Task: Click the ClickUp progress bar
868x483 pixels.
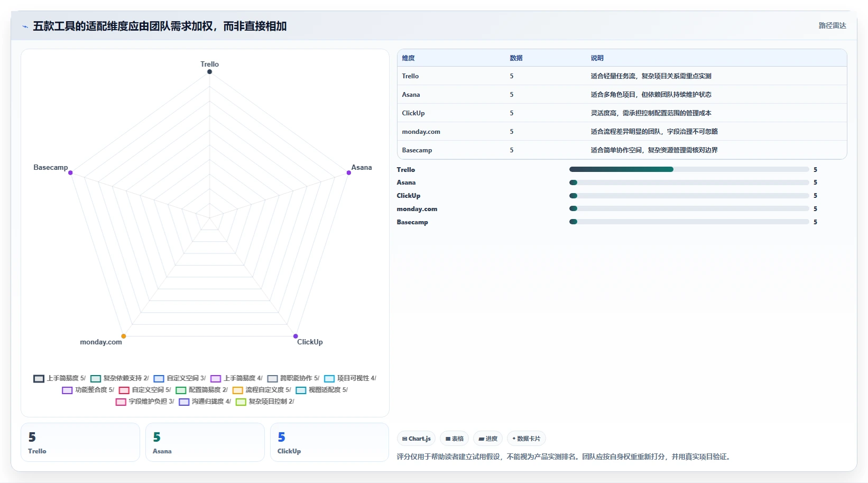Action: point(689,196)
